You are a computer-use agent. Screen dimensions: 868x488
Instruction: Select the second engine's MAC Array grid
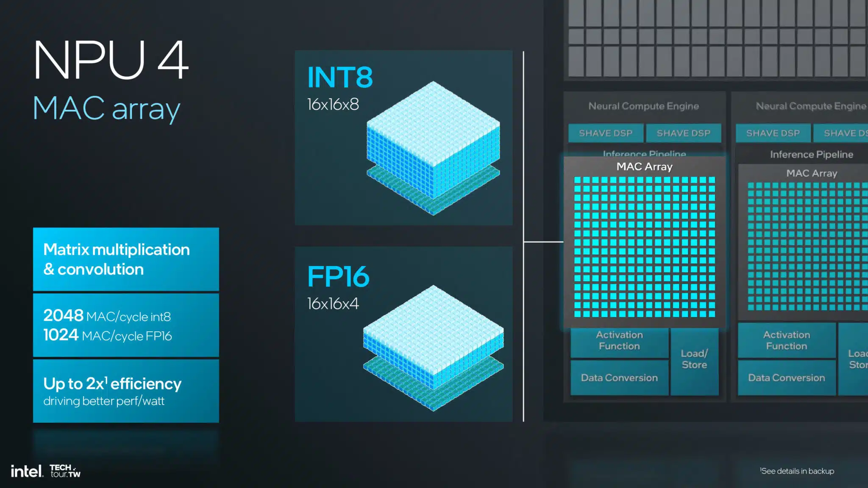[808, 247]
